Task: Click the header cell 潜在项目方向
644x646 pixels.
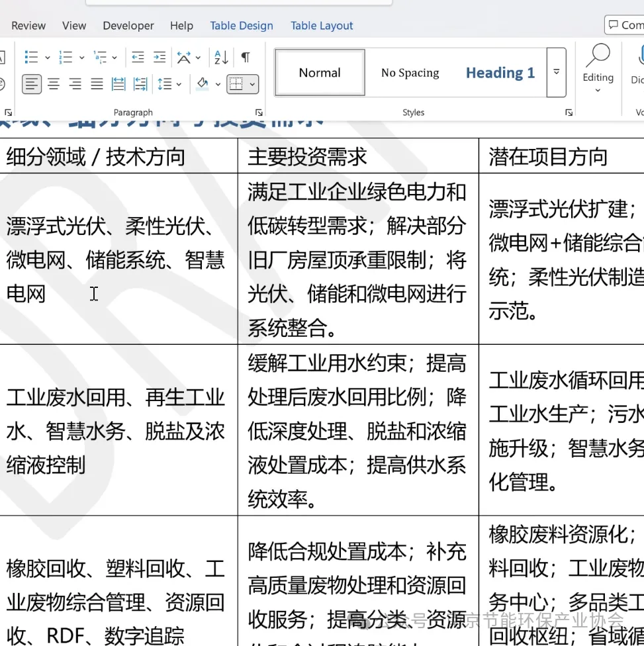Action: (548, 157)
